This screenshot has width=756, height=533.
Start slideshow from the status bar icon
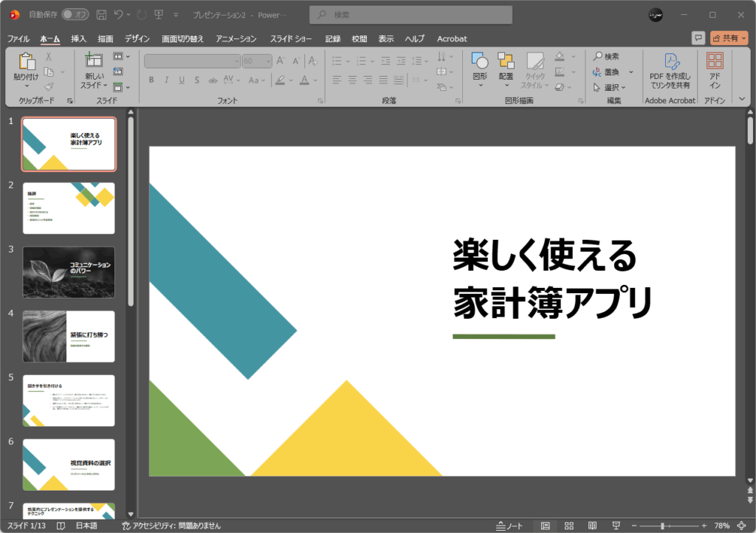616,526
